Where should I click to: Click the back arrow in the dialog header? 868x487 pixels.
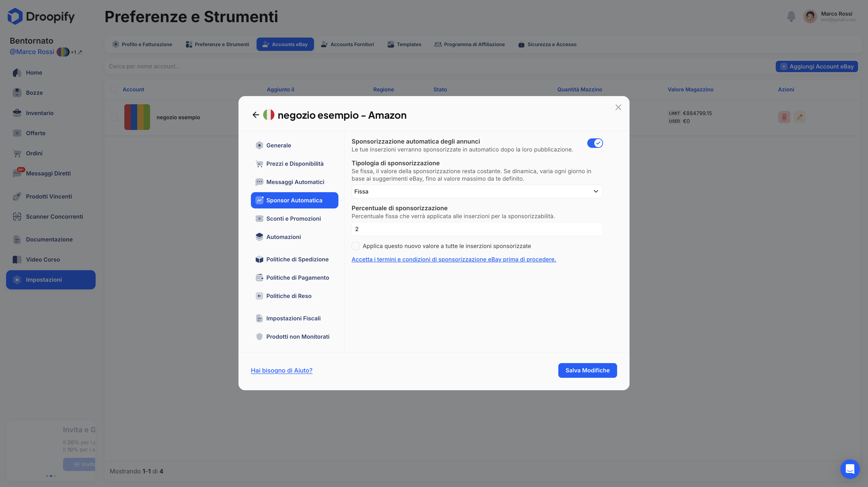click(255, 115)
